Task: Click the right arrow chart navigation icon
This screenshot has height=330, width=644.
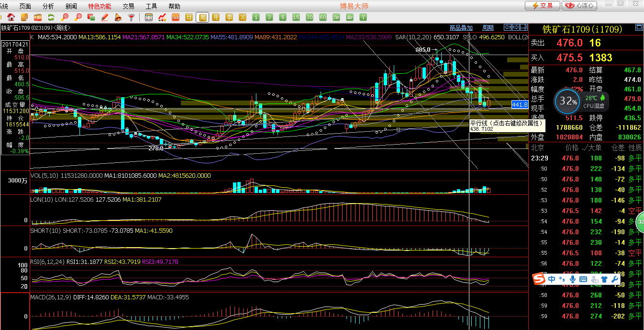Action: tap(516, 27)
